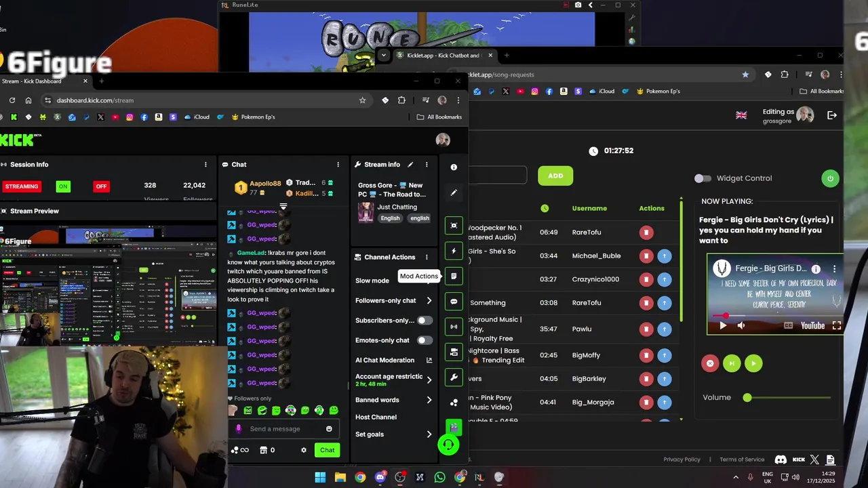This screenshot has height=488, width=868.
Task: Click the green ON session button
Action: click(x=63, y=186)
